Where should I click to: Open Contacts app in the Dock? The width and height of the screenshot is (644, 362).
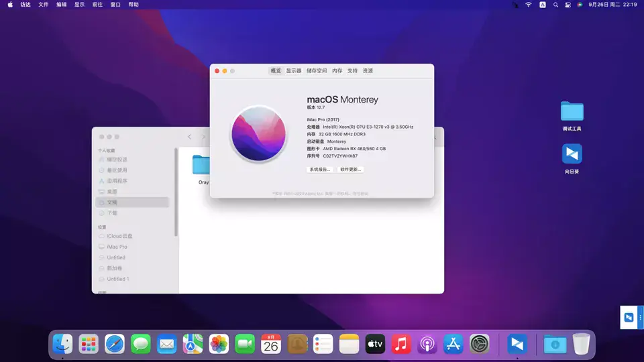[297, 344]
